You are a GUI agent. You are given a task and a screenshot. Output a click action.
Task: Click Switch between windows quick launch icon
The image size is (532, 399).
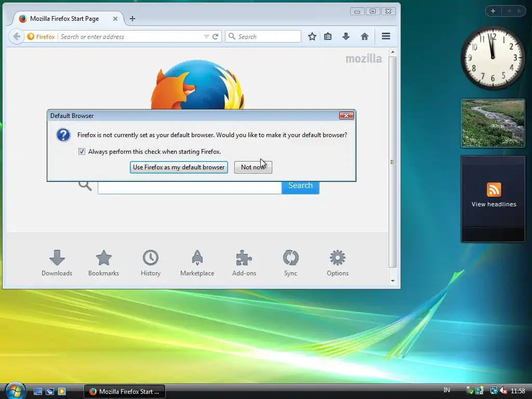tap(49, 391)
